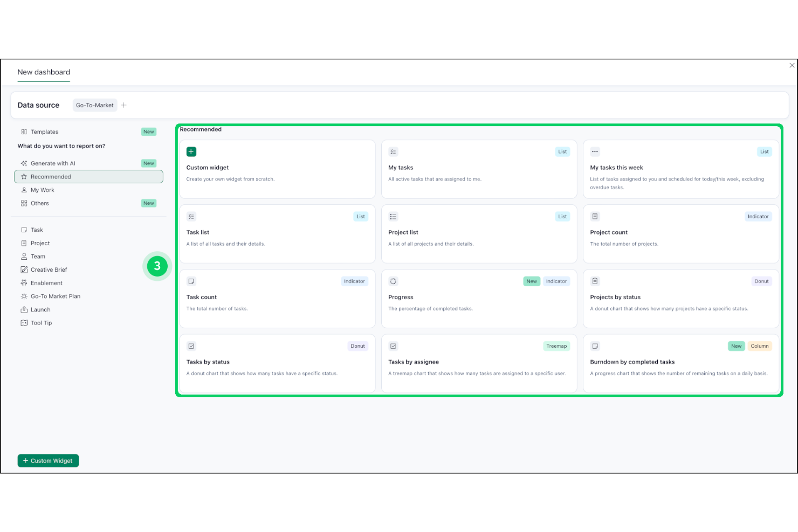Click the Generate with AI sparkle icon
798x532 pixels.
24,163
